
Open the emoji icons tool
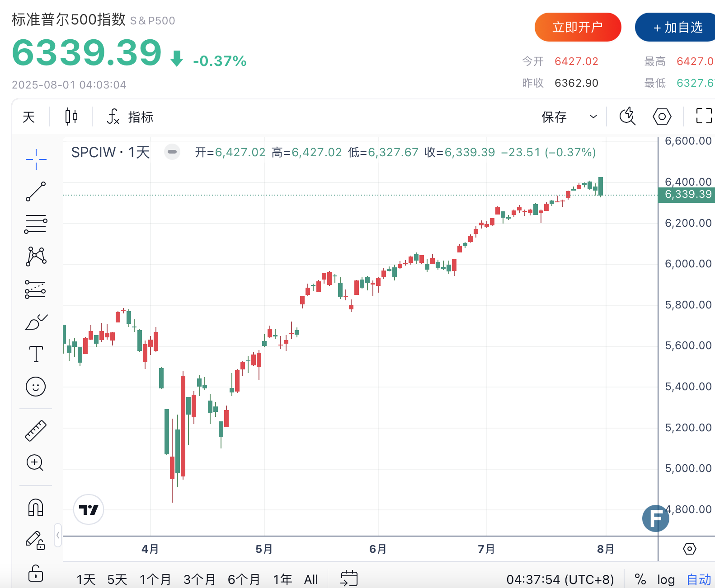coord(36,387)
